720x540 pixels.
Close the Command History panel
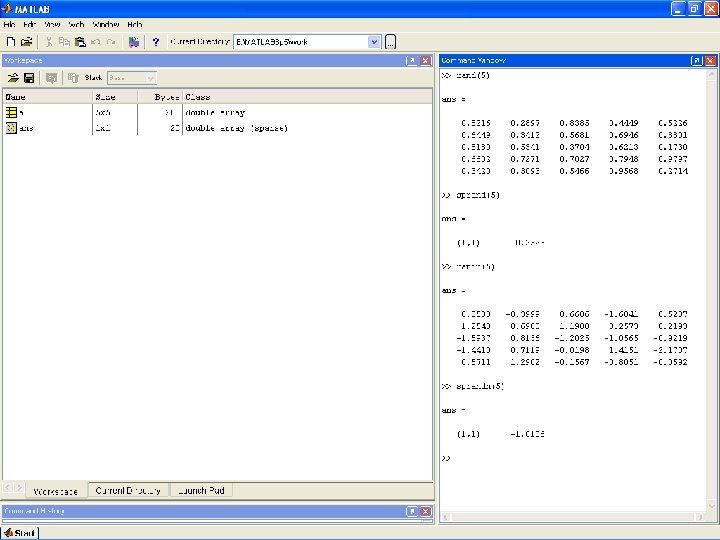click(426, 511)
